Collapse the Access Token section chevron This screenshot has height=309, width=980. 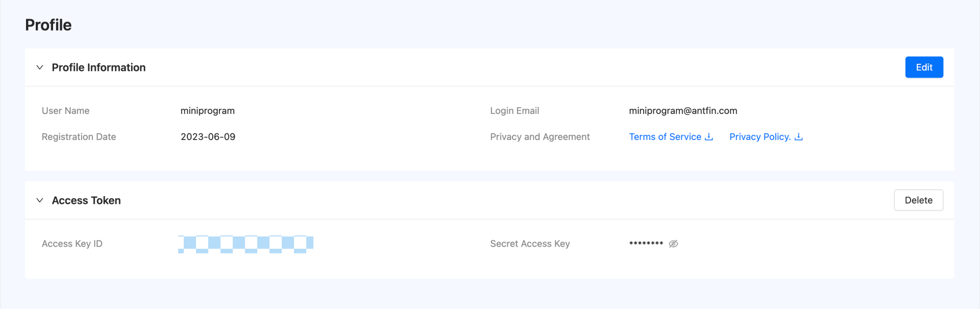(40, 200)
